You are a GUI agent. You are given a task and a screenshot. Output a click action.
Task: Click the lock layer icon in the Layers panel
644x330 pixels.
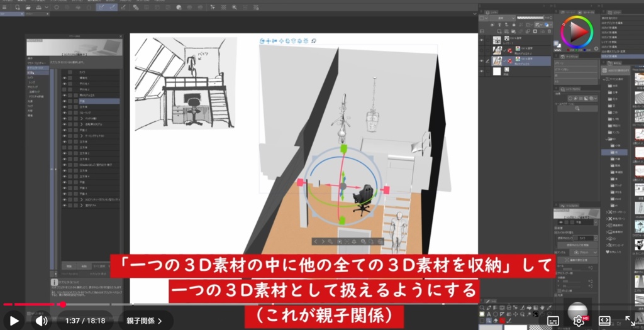click(x=513, y=25)
